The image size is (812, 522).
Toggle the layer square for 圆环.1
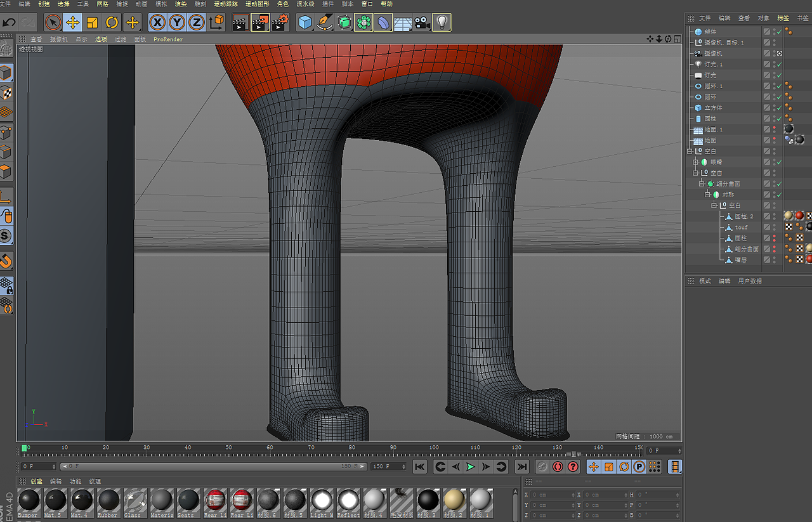tap(767, 86)
